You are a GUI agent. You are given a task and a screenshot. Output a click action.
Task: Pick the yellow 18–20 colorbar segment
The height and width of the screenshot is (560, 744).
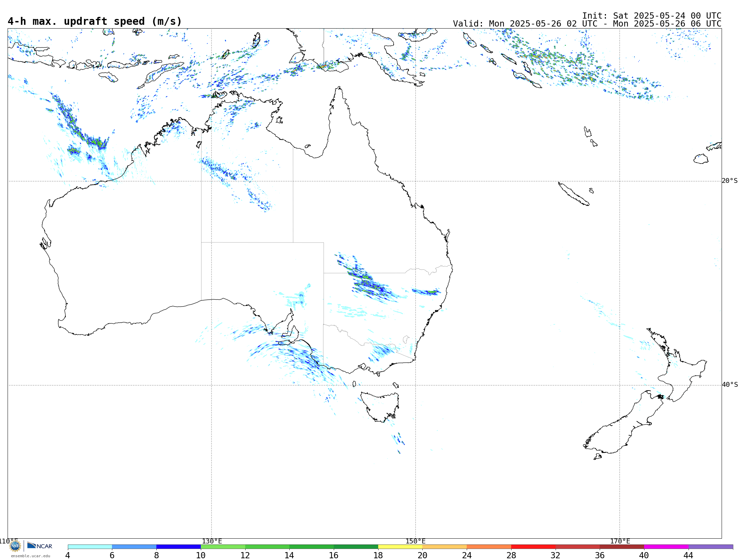(400, 547)
